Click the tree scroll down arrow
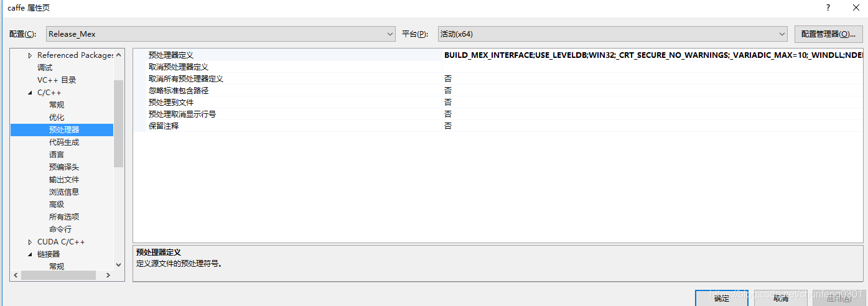 pyautogui.click(x=119, y=264)
